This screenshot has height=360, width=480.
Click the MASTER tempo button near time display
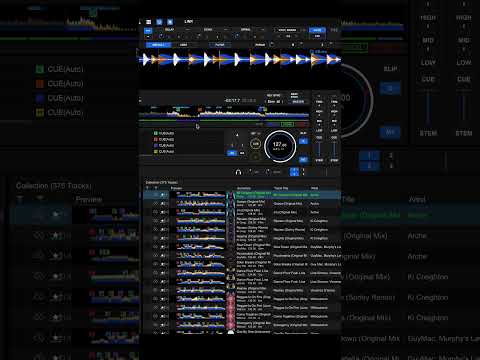point(298,102)
